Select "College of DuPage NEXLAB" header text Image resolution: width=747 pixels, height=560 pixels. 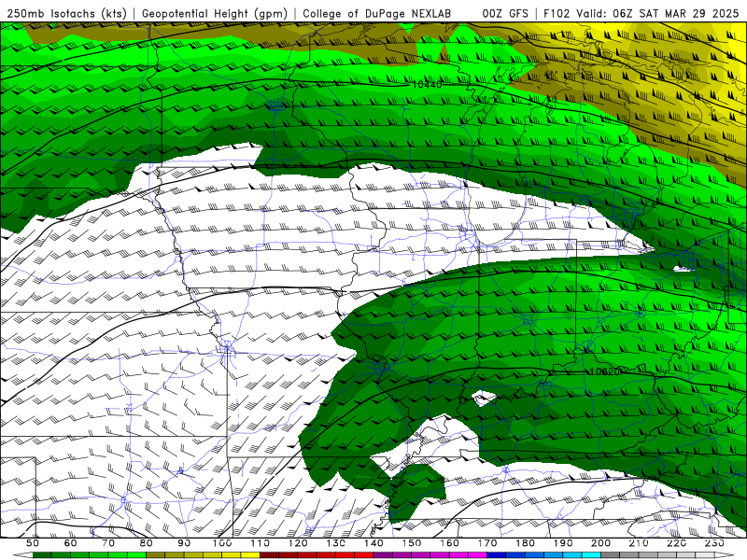tap(377, 13)
